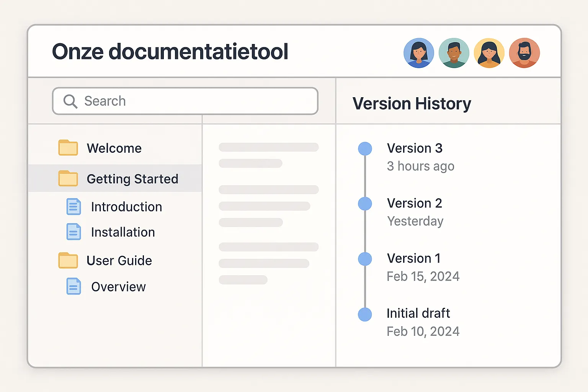Open the second avatar with teal background

pyautogui.click(x=454, y=53)
